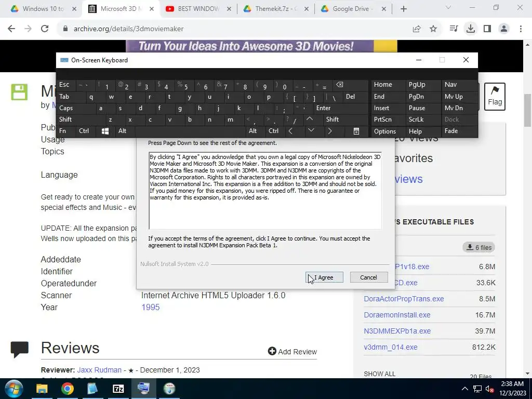The image size is (532, 399).
Task: Click the Windows logo key on On-Screen Keyboard
Action: 105,131
